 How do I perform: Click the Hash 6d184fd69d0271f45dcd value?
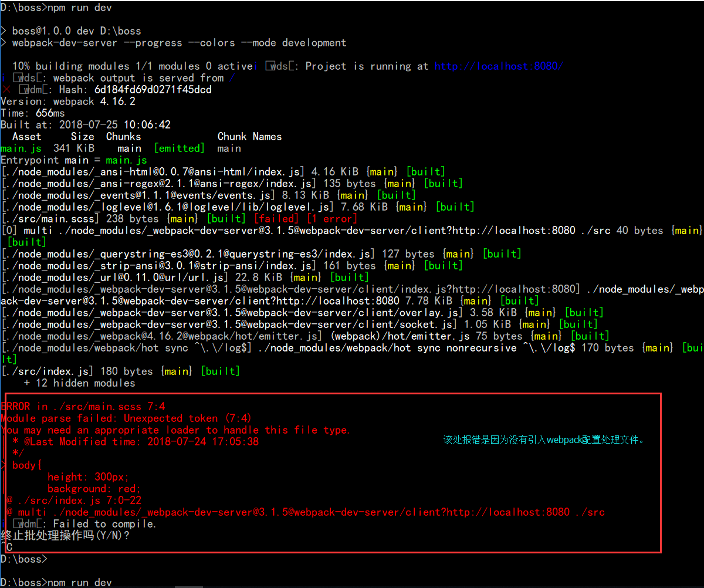click(x=153, y=90)
